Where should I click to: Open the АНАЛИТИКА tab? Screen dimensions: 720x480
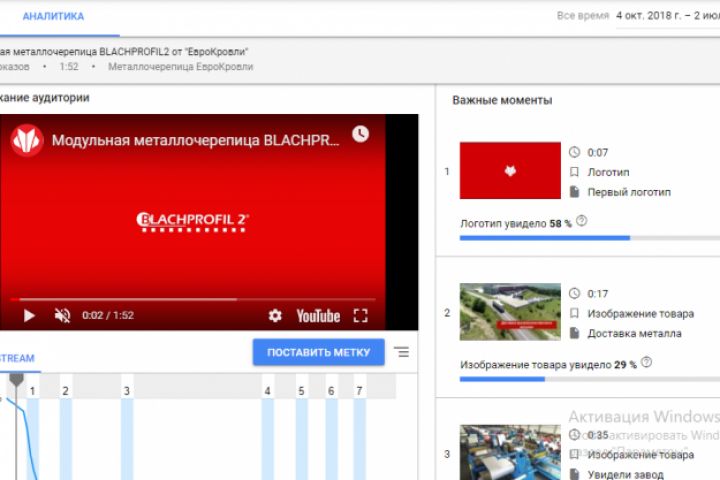pos(53,17)
